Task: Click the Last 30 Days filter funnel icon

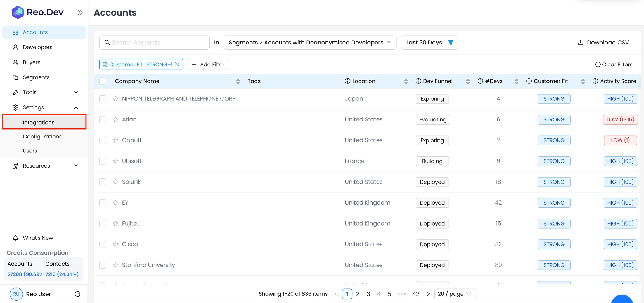Action: point(451,43)
